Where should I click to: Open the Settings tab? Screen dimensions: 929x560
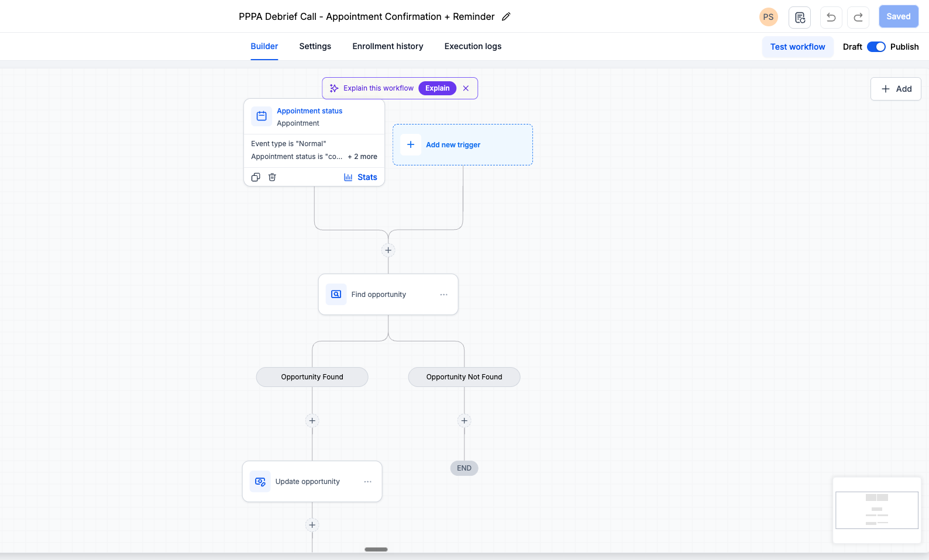(315, 46)
